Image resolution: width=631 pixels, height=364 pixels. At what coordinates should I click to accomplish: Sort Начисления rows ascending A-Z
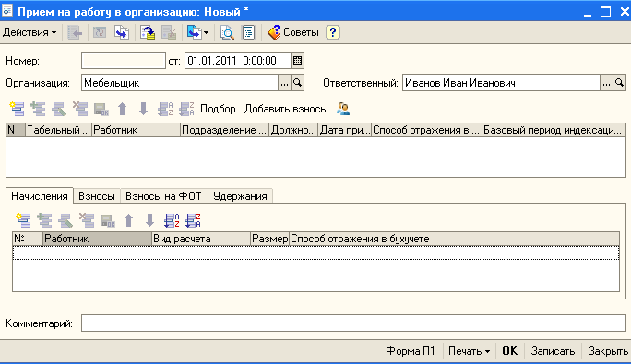click(172, 220)
